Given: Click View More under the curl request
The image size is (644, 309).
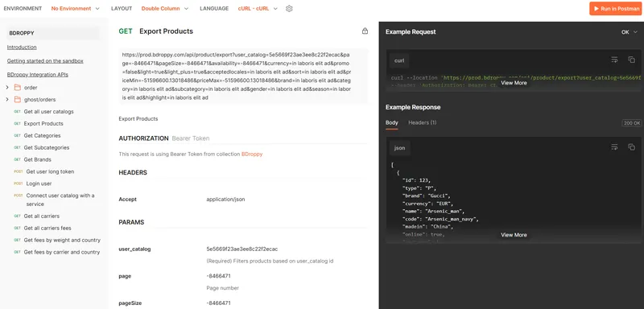Looking at the screenshot, I should click(x=514, y=83).
